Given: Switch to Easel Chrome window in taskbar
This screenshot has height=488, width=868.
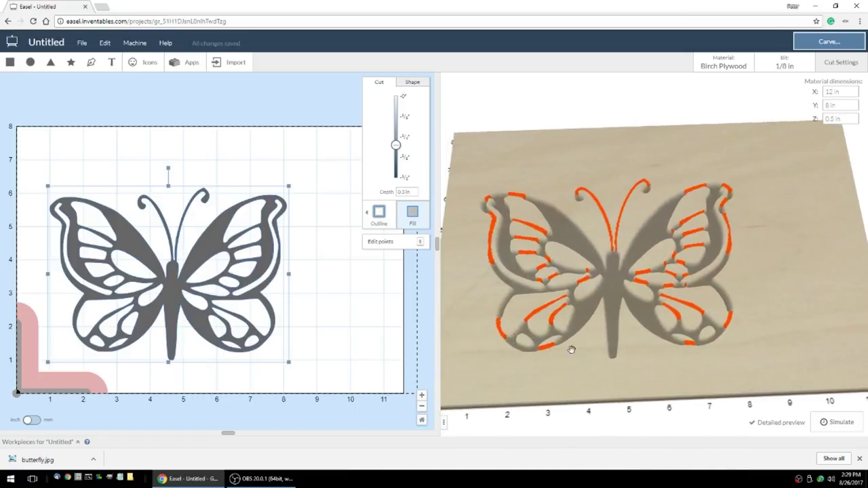Looking at the screenshot, I should pyautogui.click(x=188, y=479).
